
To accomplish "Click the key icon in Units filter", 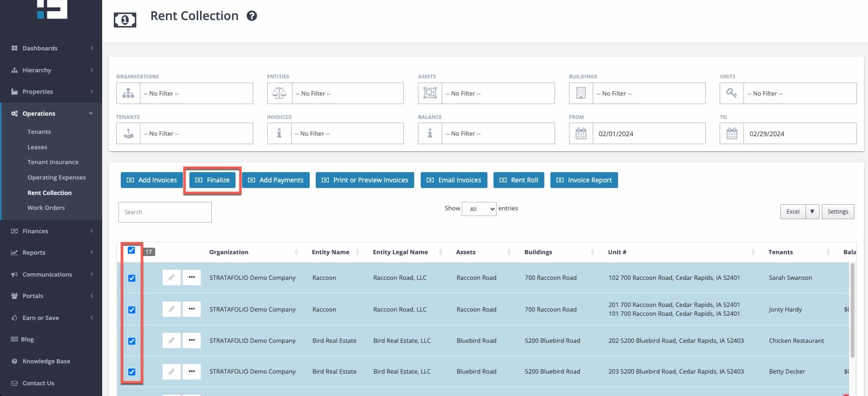I will coord(731,93).
